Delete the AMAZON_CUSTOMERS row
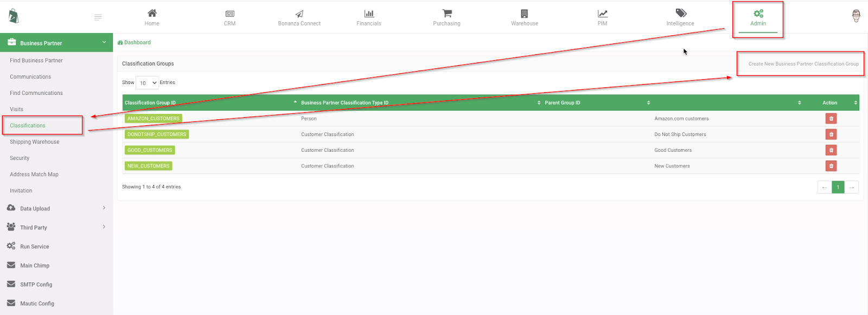This screenshot has width=868, height=315. 831,118
